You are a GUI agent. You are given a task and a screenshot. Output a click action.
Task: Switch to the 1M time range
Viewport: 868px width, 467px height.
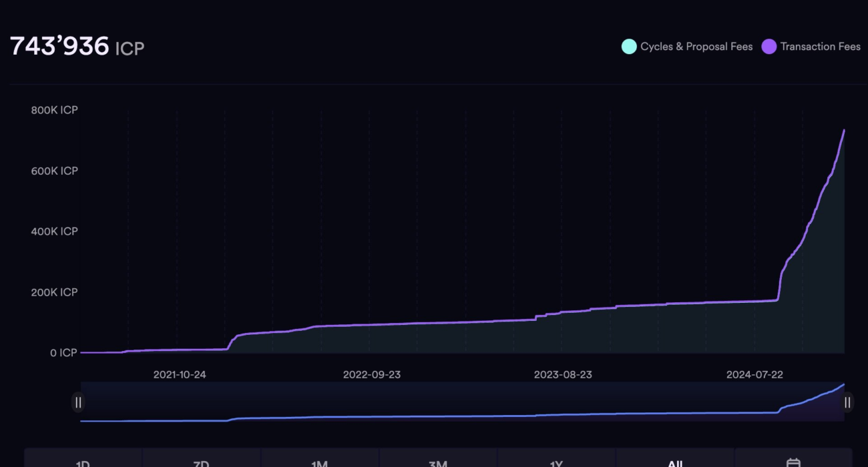point(319,462)
